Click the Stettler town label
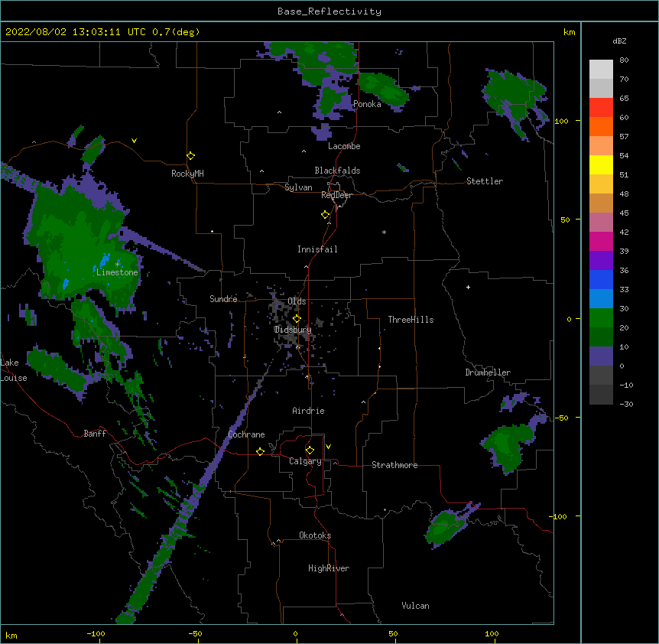 pos(485,181)
